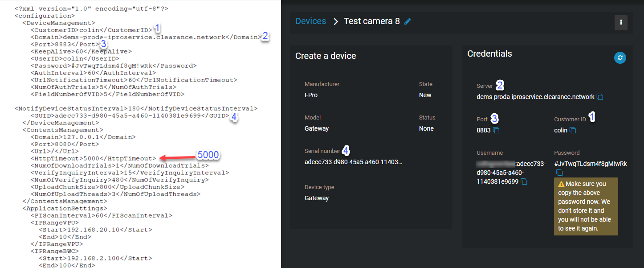The image size is (644, 268).
Task: Select the NotifyDeviceStatusInterval XML line
Action: tap(136, 108)
